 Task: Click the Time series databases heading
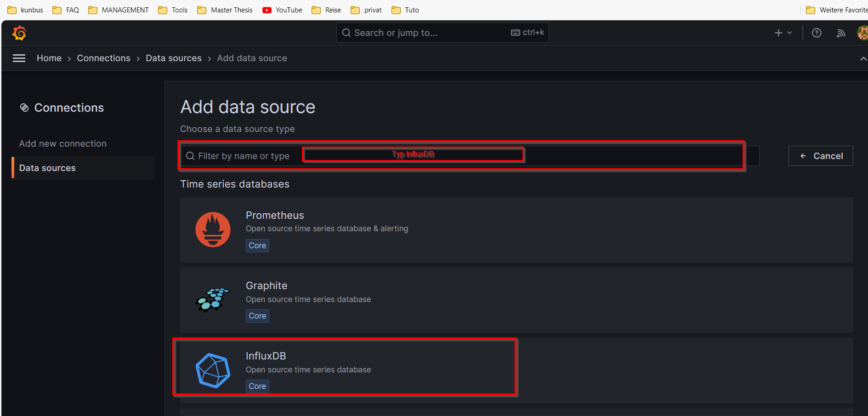pos(235,184)
